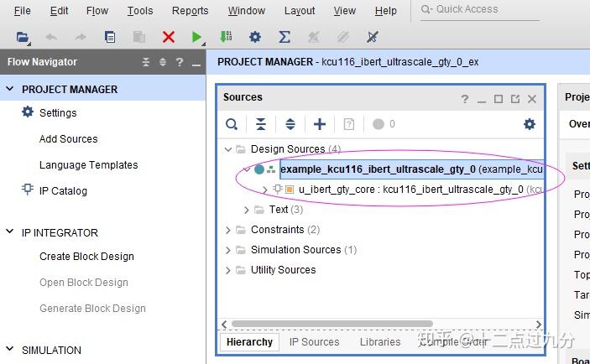Switch to the IP Sources tab
Image resolution: width=590 pixels, height=364 pixels.
pos(314,342)
